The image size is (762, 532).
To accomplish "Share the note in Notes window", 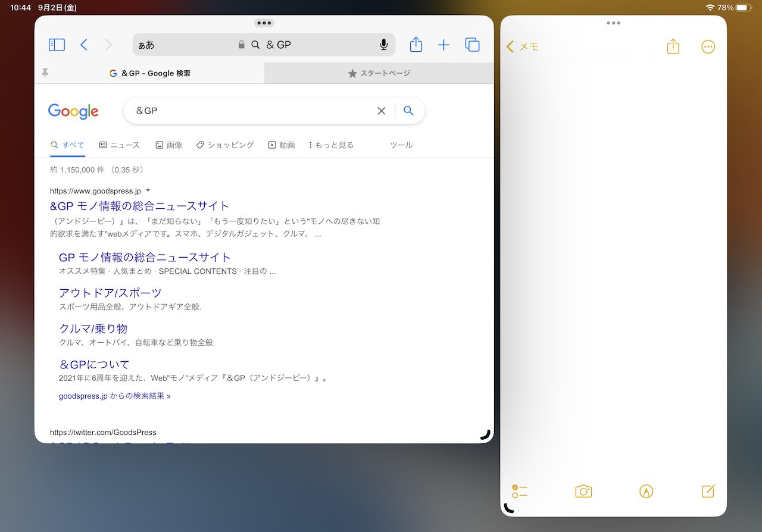I will click(x=673, y=46).
